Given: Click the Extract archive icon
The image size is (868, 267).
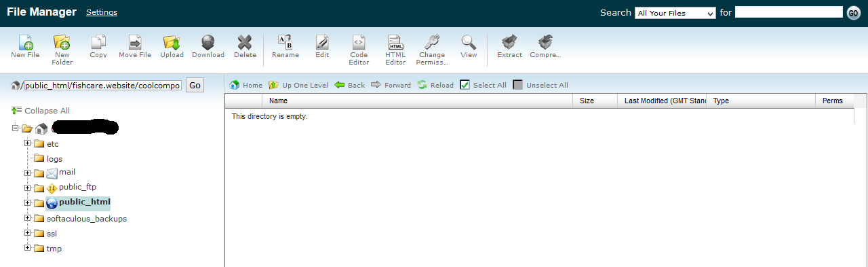Looking at the screenshot, I should pos(509,42).
